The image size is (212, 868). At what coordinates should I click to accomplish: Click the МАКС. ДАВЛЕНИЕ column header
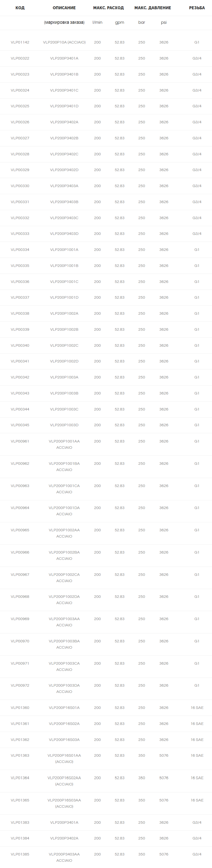[x=153, y=8]
